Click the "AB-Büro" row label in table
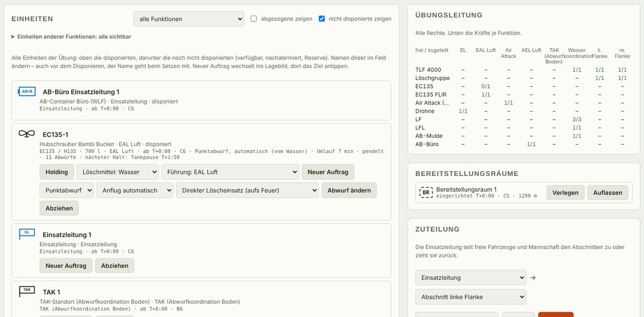Image resolution: width=644 pixels, height=317 pixels. click(427, 144)
